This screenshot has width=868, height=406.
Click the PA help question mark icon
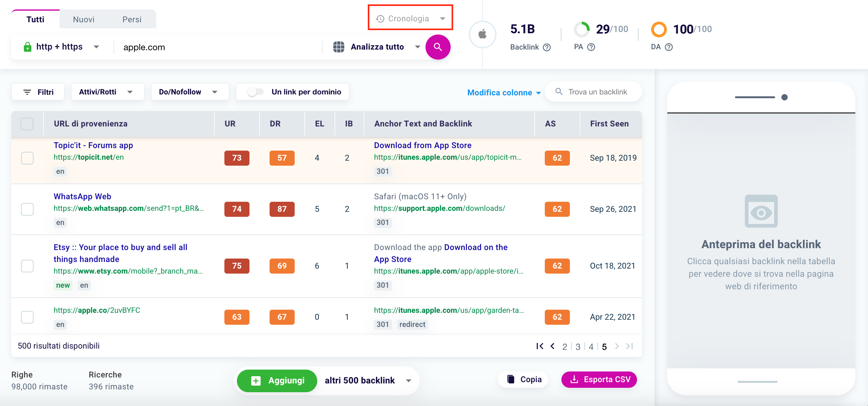[x=591, y=47]
